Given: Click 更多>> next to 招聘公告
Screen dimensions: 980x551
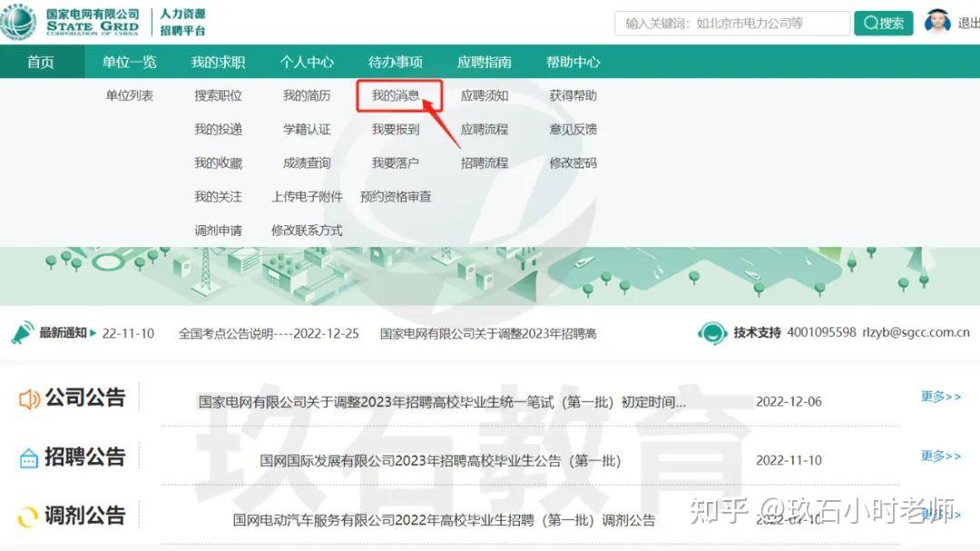Looking at the screenshot, I should (x=941, y=456).
